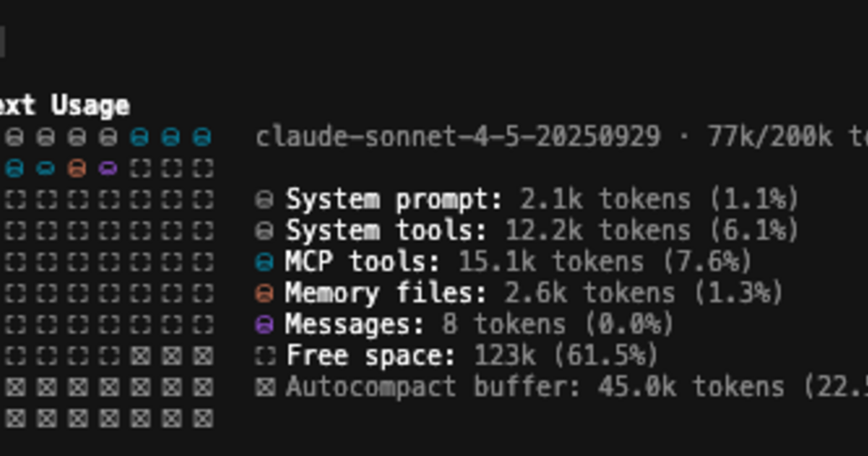Select the MCP tools label

coord(363,262)
